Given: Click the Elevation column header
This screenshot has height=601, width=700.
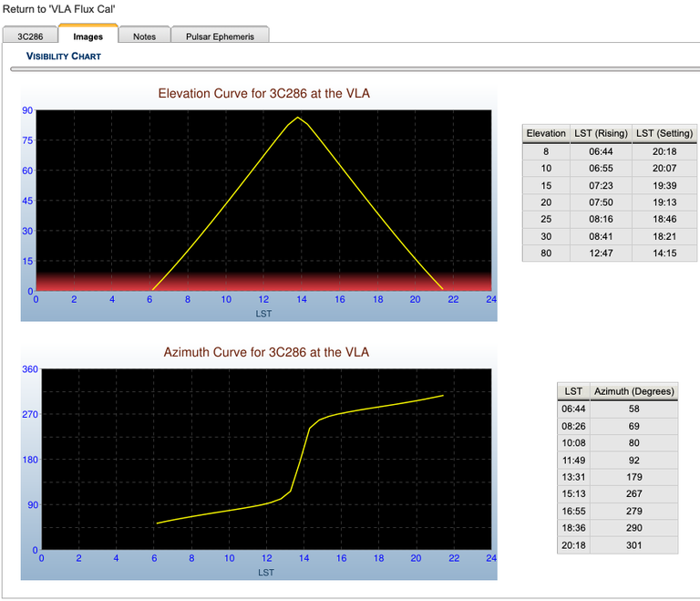Looking at the screenshot, I should 546,133.
